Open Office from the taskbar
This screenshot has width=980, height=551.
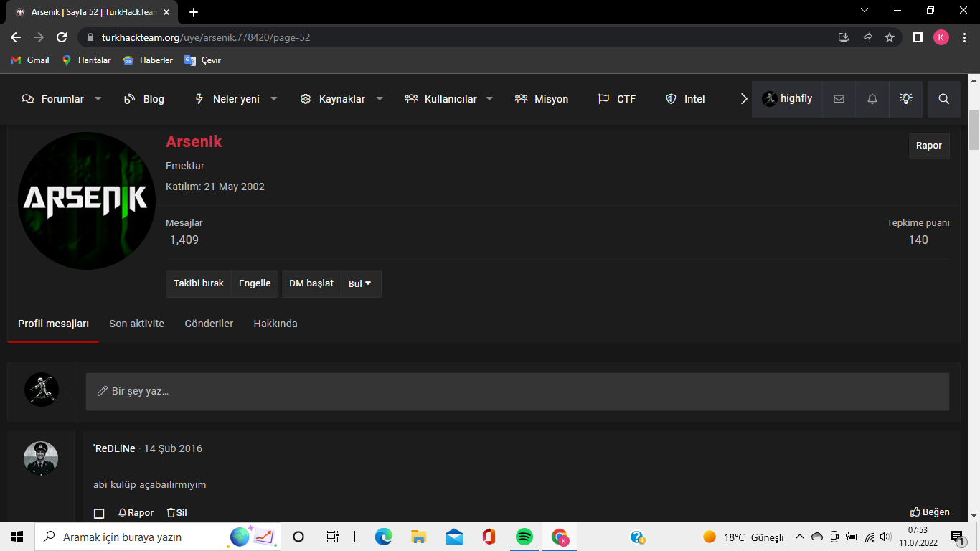tap(489, 537)
